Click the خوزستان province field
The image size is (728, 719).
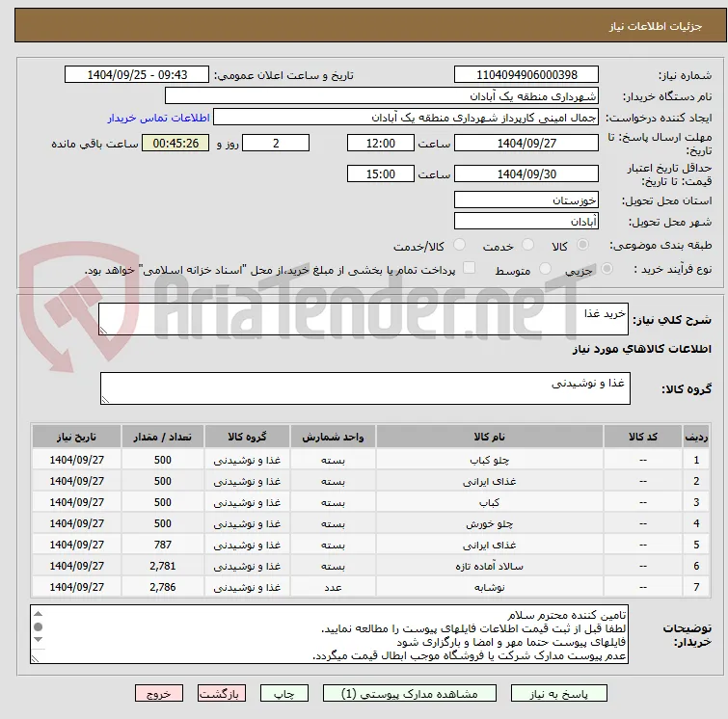(526, 200)
